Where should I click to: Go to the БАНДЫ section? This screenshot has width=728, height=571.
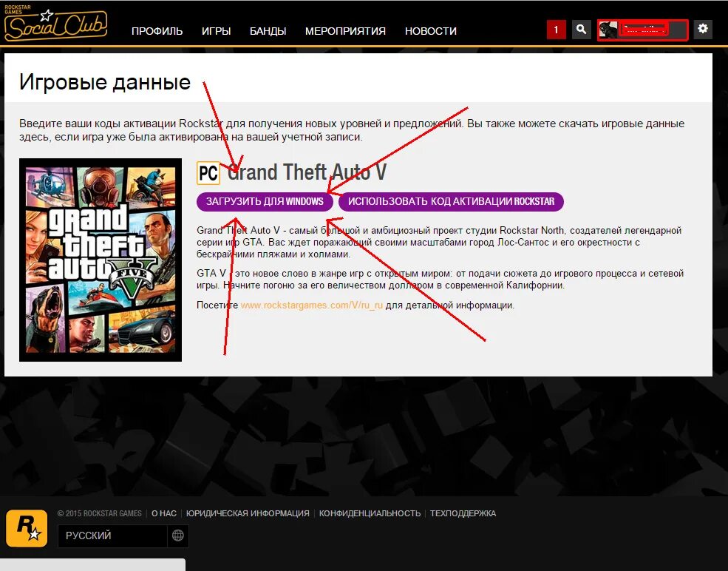click(268, 31)
